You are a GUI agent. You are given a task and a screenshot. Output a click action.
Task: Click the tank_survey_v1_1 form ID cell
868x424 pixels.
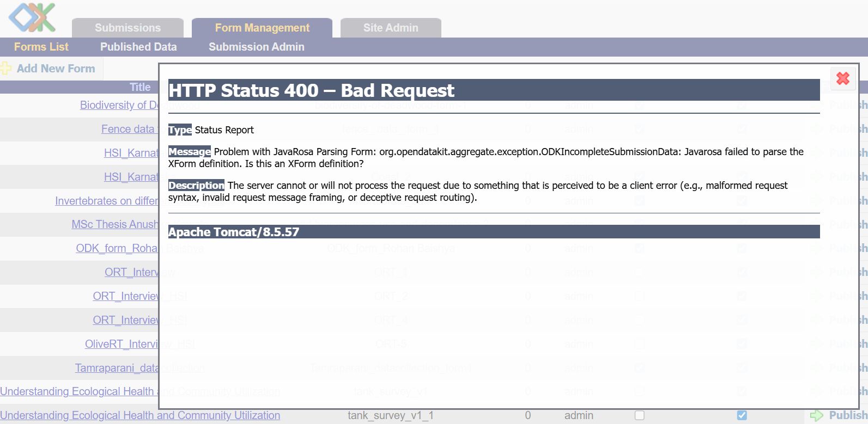[x=391, y=415]
